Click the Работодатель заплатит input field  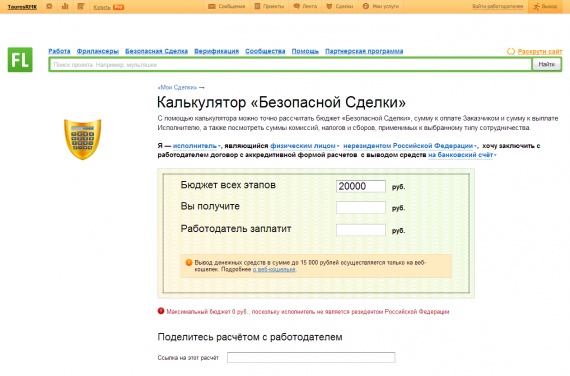(x=361, y=230)
